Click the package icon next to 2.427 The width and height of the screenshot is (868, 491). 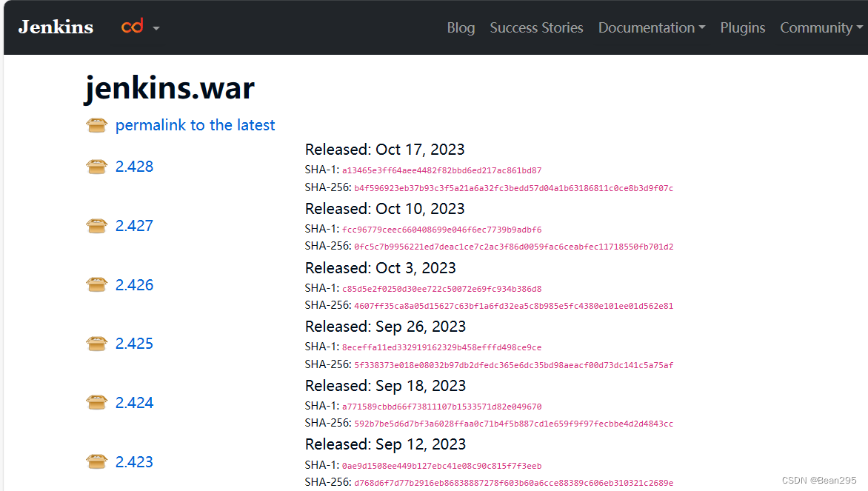[x=96, y=225]
